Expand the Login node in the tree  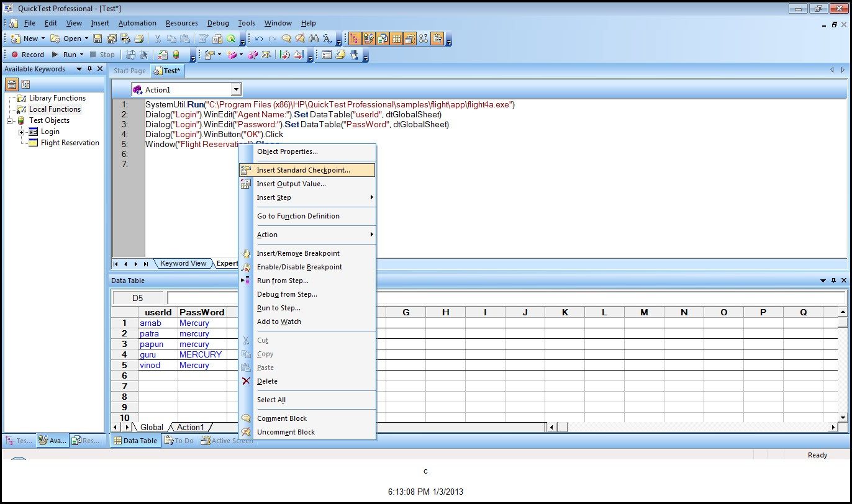pyautogui.click(x=21, y=132)
